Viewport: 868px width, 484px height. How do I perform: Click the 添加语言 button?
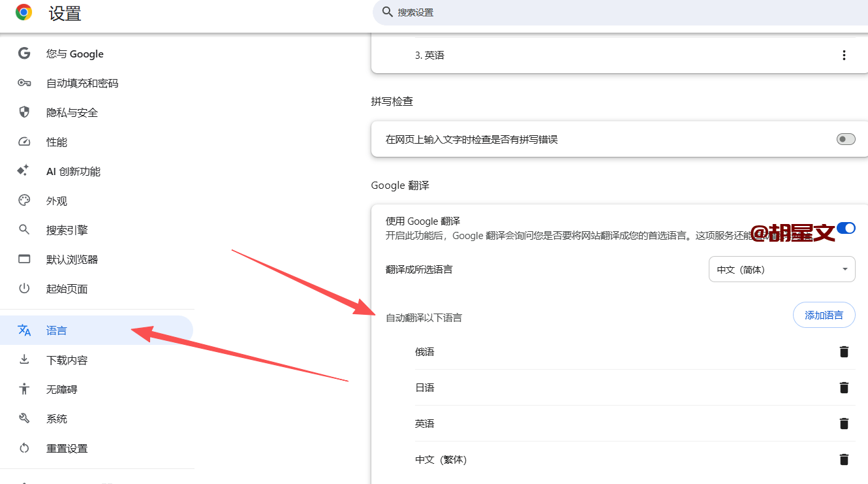pos(824,315)
